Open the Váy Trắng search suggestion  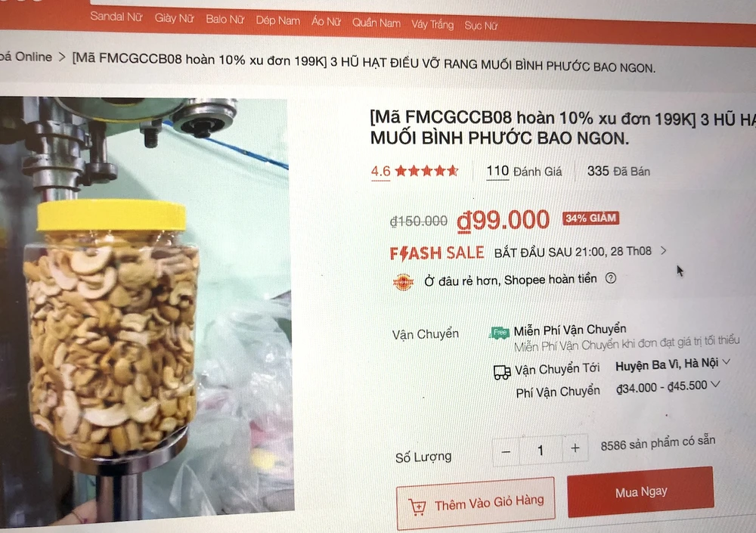pos(432,24)
